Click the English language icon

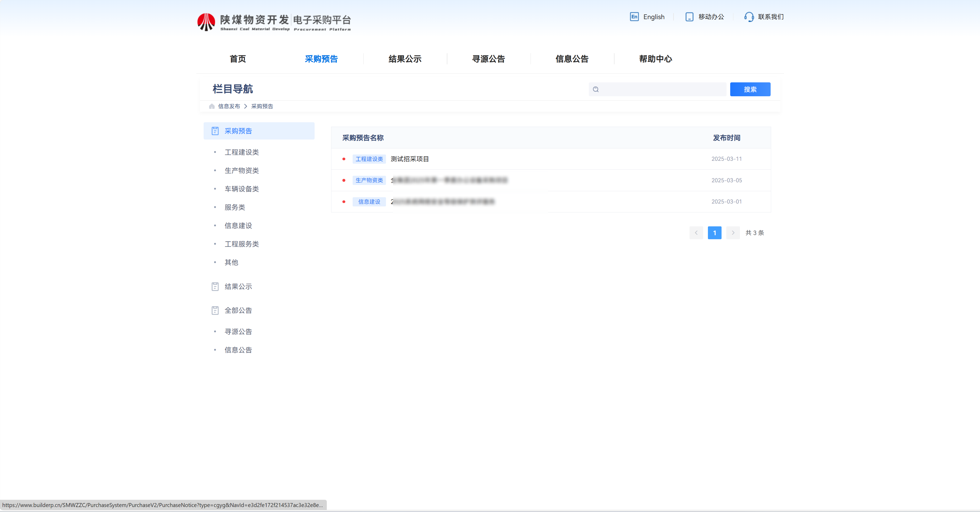tap(634, 17)
